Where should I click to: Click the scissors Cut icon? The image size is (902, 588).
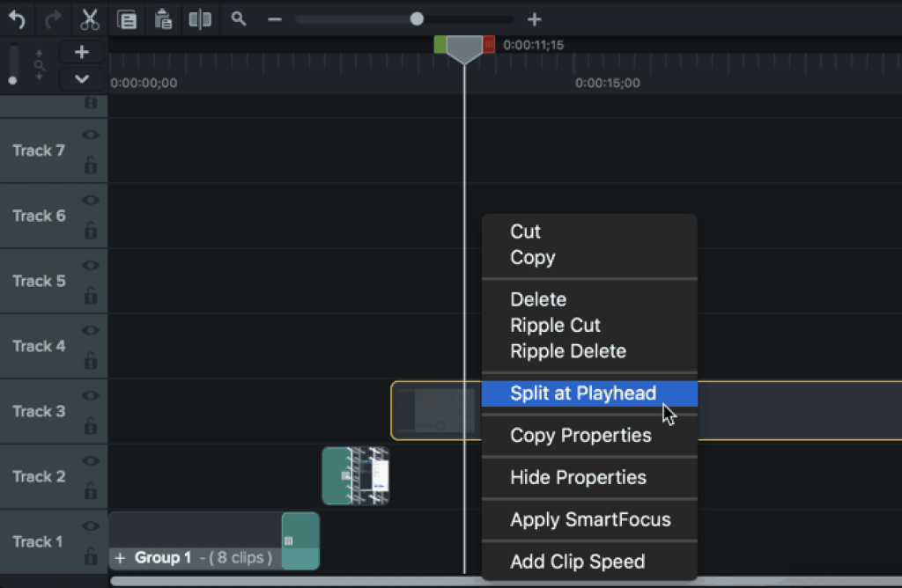[90, 18]
